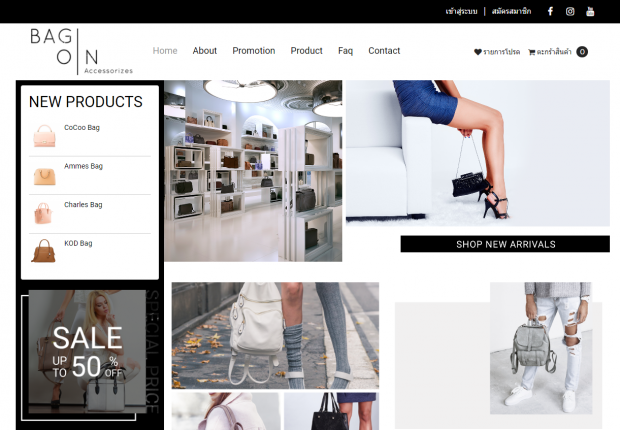Click the pink Charles Bag thumbnail
This screenshot has height=430, width=620.
43,213
